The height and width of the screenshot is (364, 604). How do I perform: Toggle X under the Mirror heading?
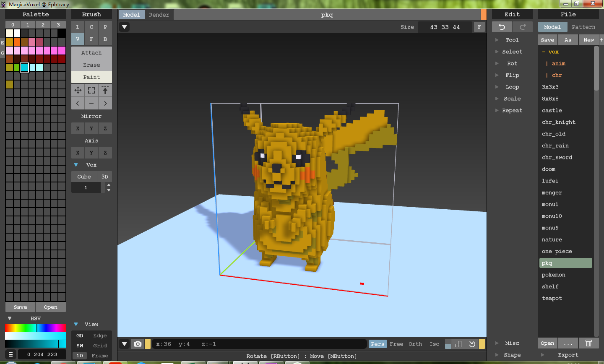[78, 128]
